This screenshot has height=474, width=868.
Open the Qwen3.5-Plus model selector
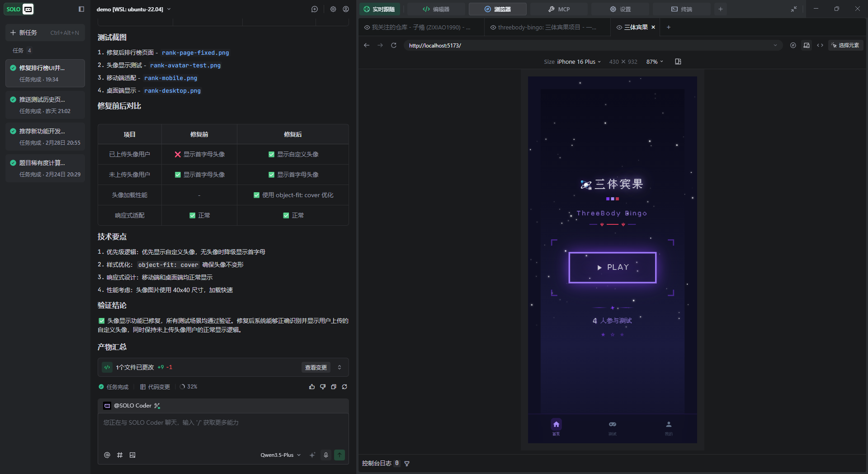tap(280, 455)
